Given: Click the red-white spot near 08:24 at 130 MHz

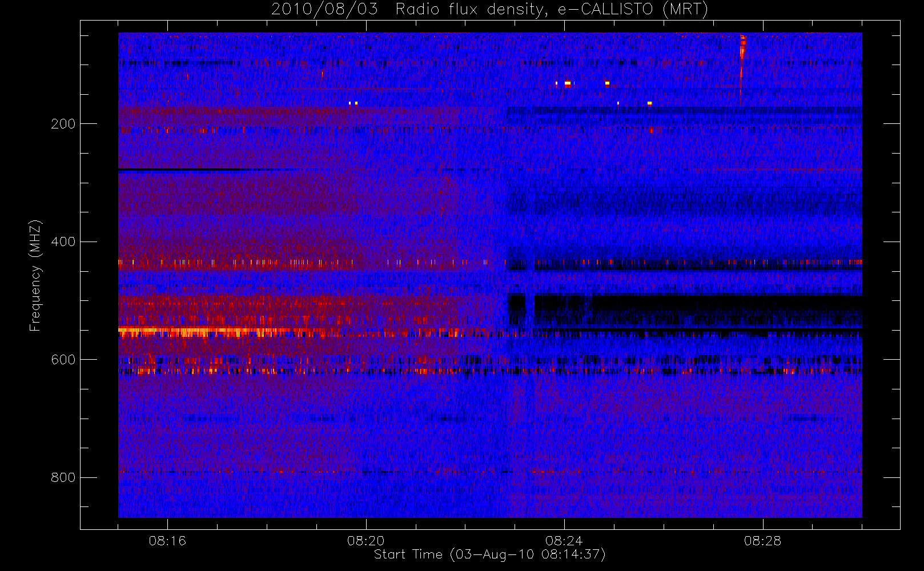Looking at the screenshot, I should pyautogui.click(x=567, y=83).
